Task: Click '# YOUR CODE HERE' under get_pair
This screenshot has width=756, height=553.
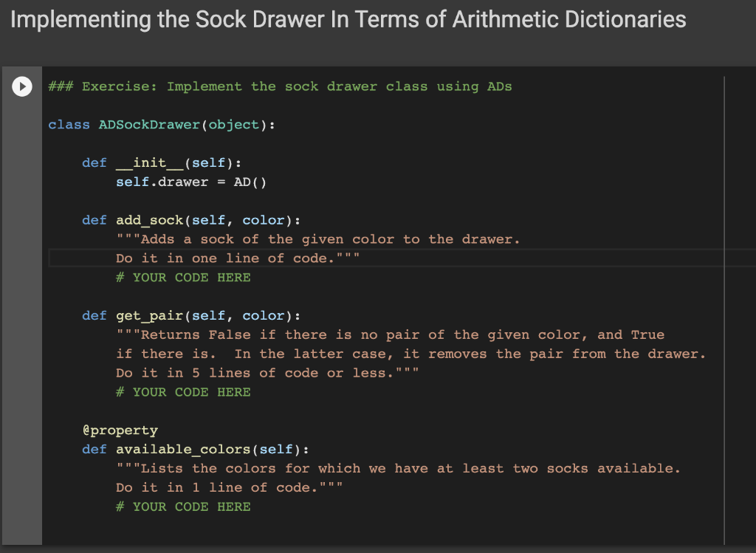Action: point(183,392)
